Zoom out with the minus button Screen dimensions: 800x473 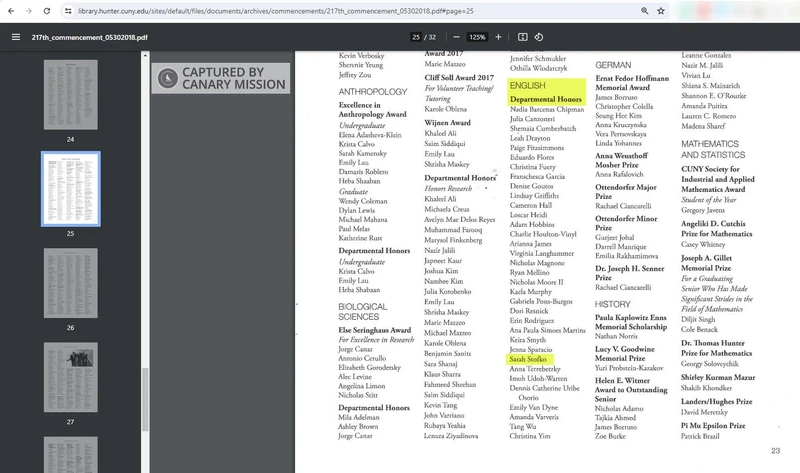coord(456,37)
